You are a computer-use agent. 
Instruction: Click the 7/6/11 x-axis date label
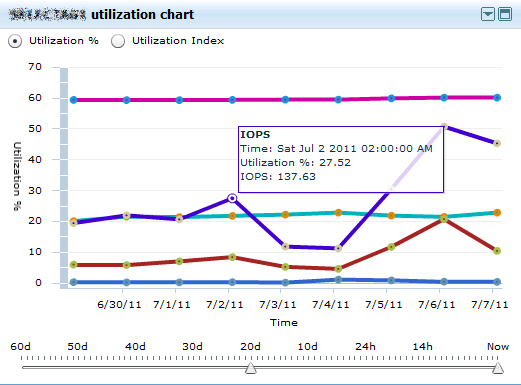click(436, 305)
